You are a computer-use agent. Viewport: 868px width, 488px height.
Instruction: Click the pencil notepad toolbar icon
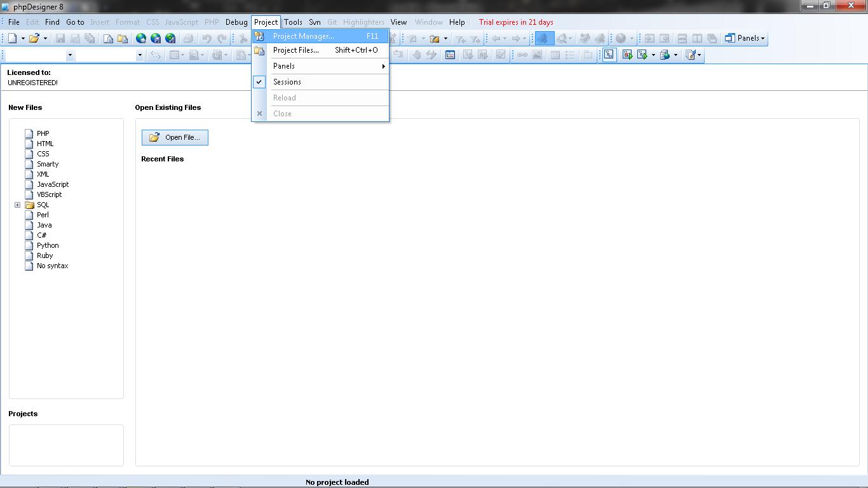[x=691, y=55]
